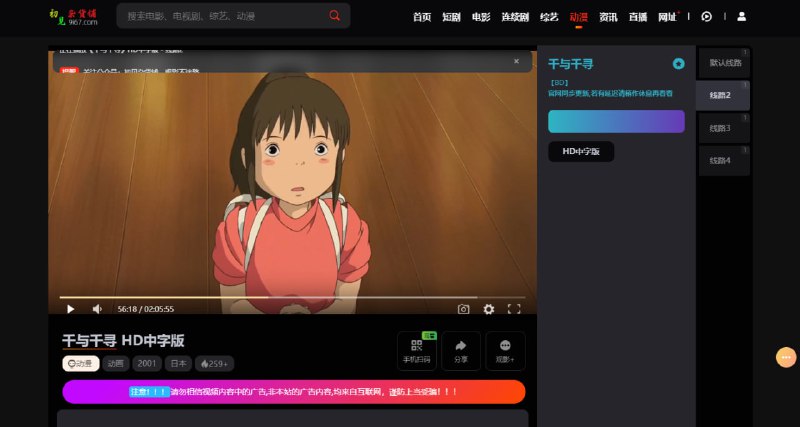Click the play history icon in header
This screenshot has height=427, width=800.
point(706,17)
